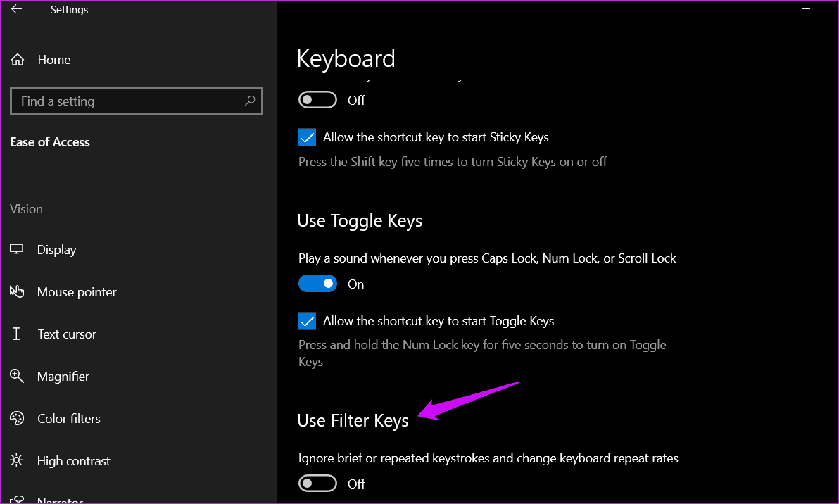Click the Ignore brief or repeated keystrokes description
The width and height of the screenshot is (839, 504).
click(x=488, y=458)
